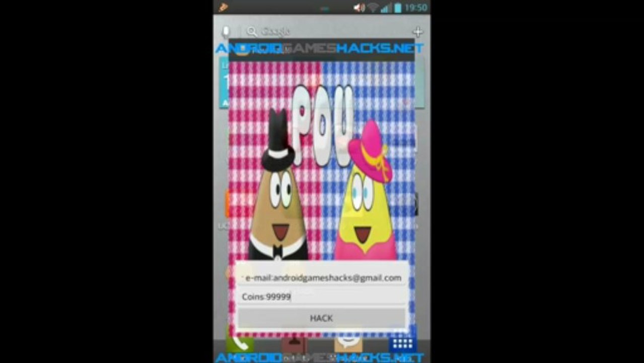Tap the orange notification icon in status bar
The width and height of the screenshot is (644, 363).
(224, 7)
